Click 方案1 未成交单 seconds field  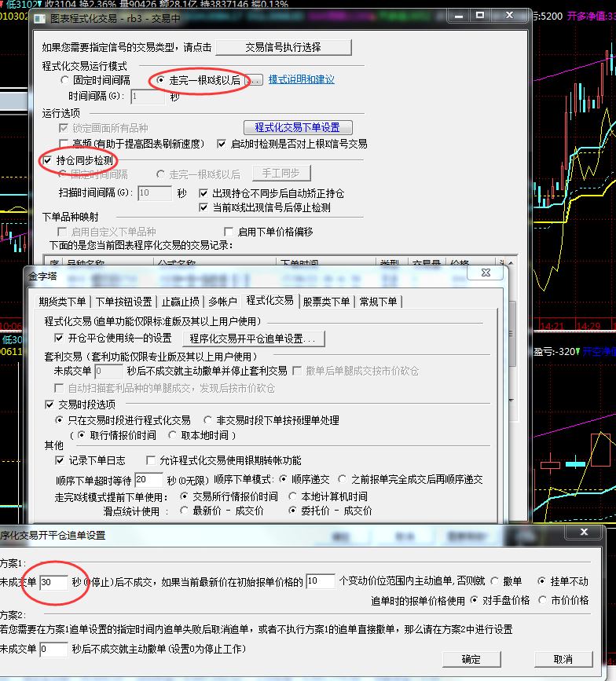pyautogui.click(x=53, y=582)
